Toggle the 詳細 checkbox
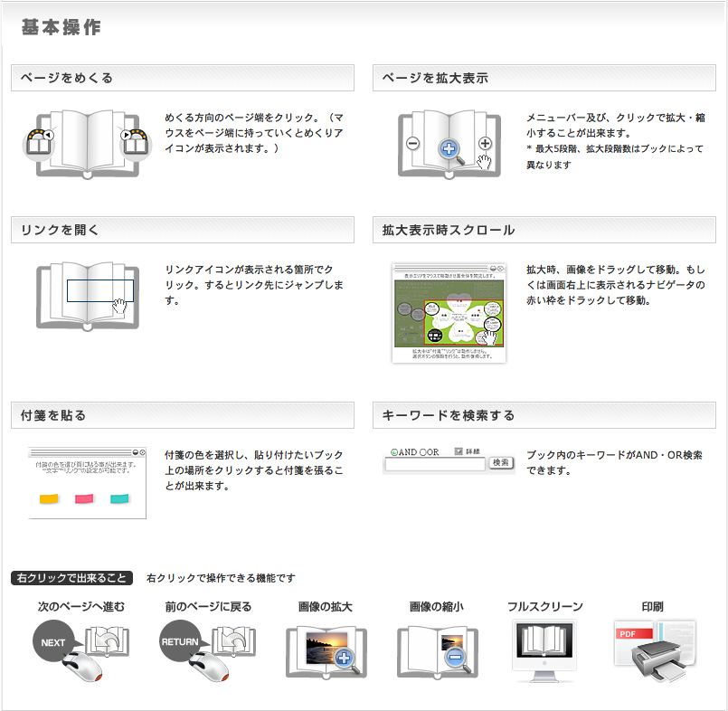The image size is (728, 711). pos(459,450)
